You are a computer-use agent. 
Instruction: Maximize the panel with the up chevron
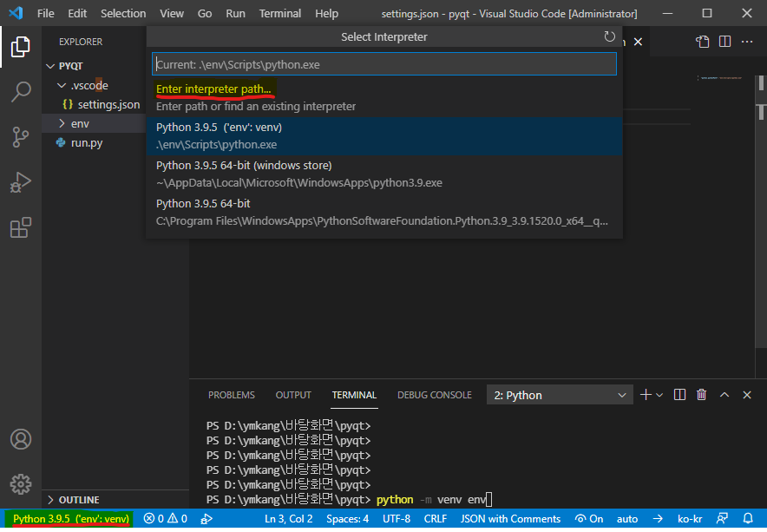click(x=724, y=395)
